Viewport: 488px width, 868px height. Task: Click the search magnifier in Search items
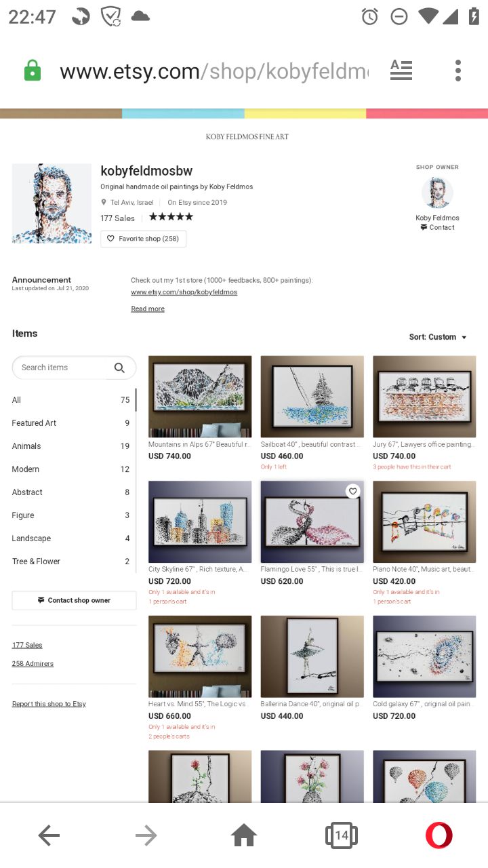[119, 368]
